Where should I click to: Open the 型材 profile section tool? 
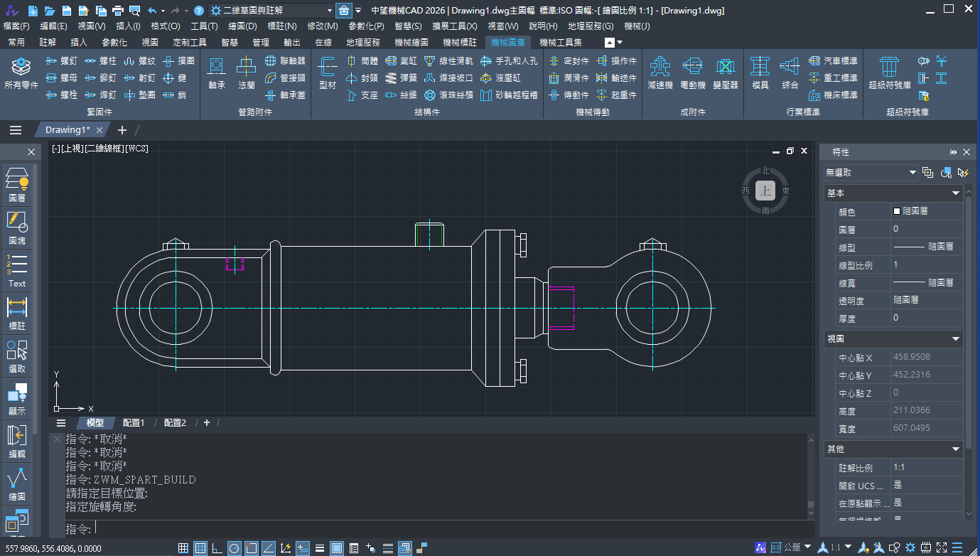coord(328,74)
